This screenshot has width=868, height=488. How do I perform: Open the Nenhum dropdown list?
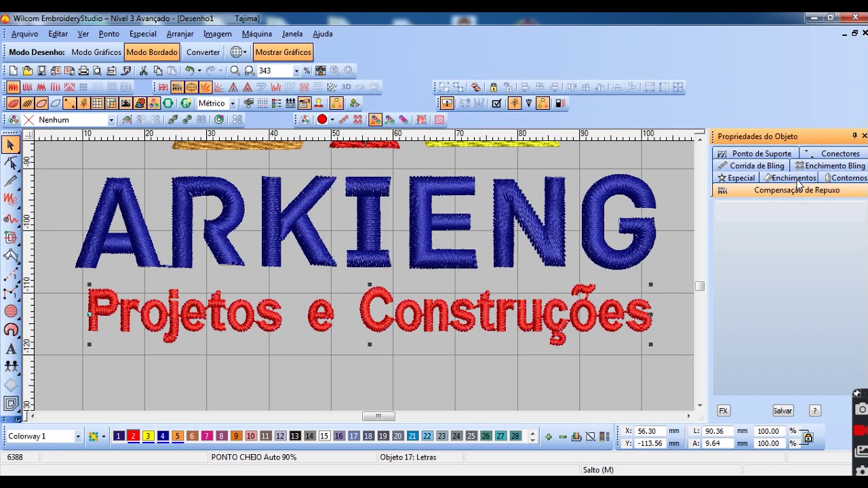[111, 120]
